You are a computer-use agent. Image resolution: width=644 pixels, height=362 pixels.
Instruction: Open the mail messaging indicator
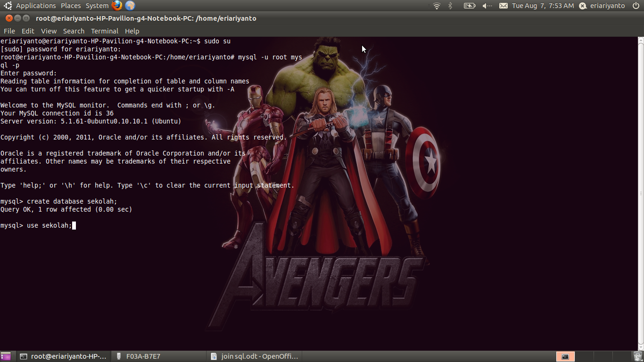pos(504,6)
